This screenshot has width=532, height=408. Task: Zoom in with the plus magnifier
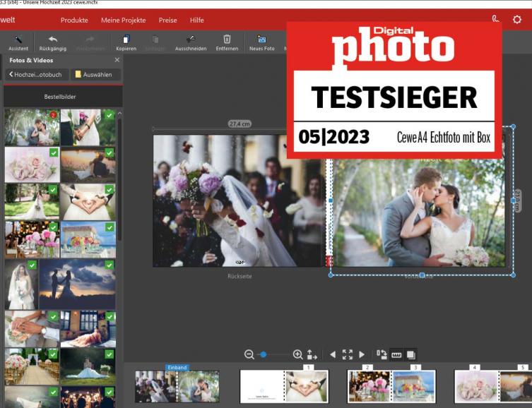[x=297, y=354]
